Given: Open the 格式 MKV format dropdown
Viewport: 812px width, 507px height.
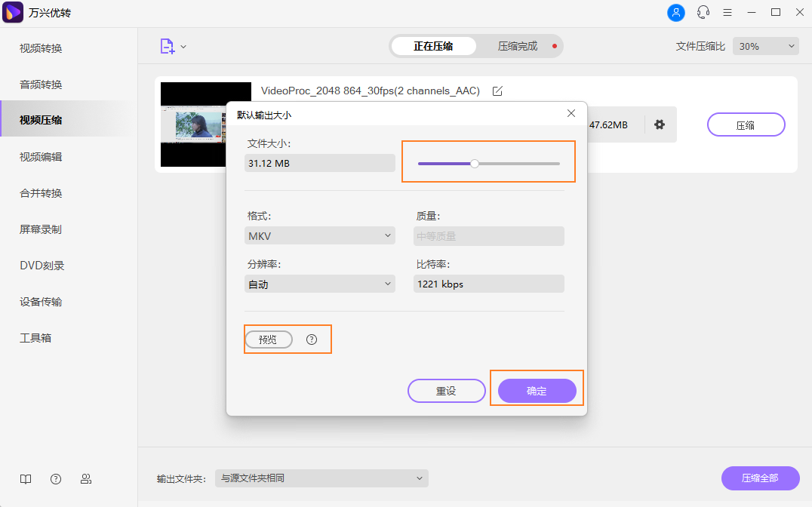Looking at the screenshot, I should (x=319, y=235).
